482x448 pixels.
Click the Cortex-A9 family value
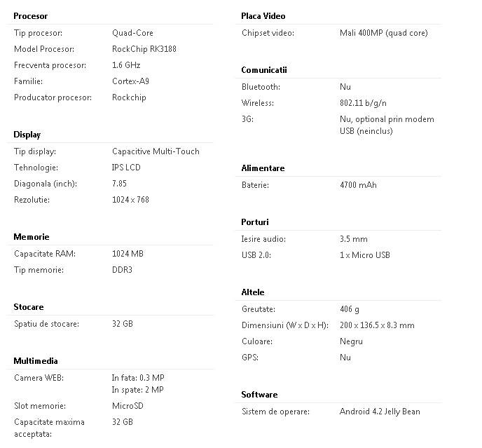(x=130, y=81)
